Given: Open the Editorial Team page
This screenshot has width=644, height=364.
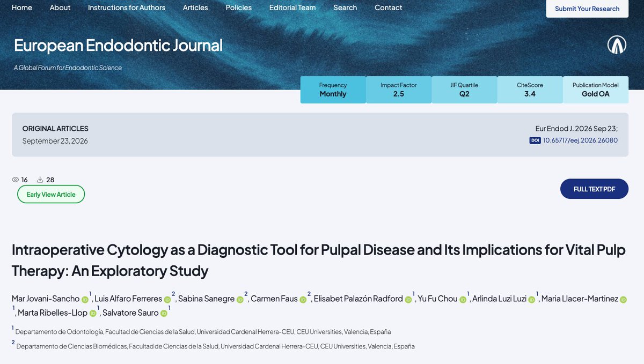Looking at the screenshot, I should (292, 8).
